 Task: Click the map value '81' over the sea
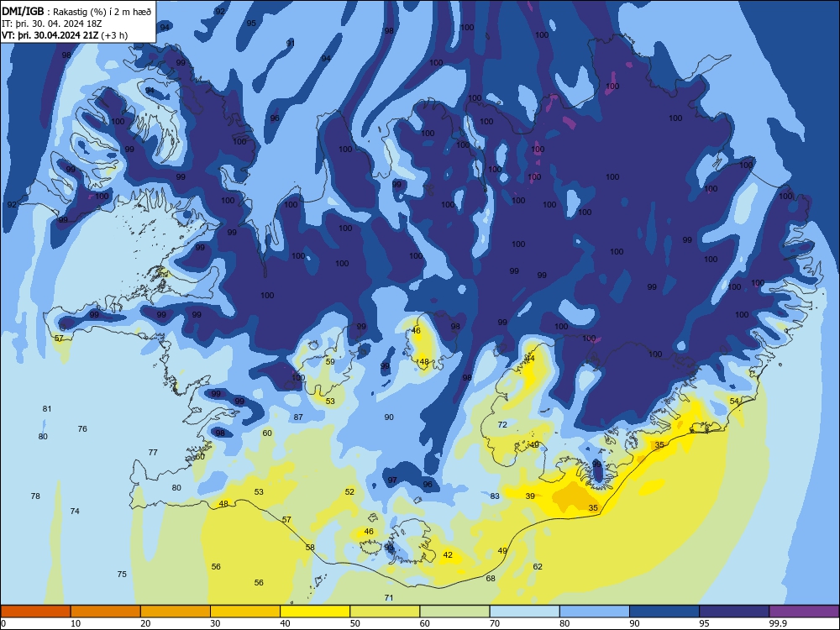(47, 409)
